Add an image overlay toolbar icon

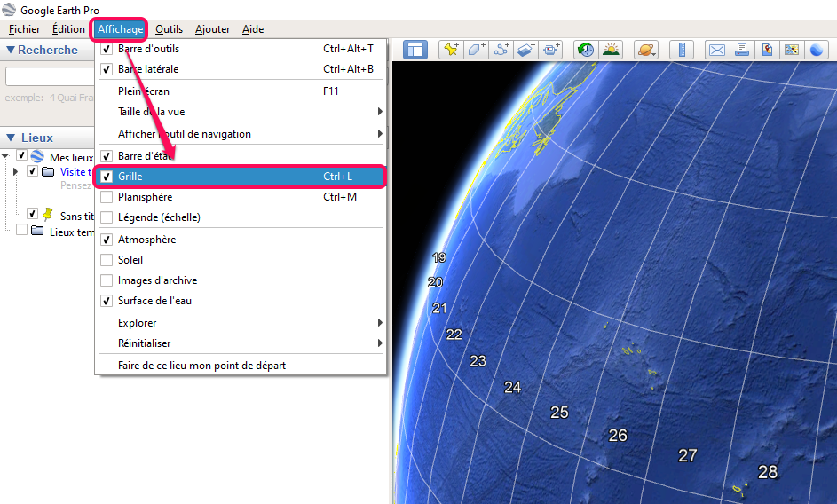(525, 50)
